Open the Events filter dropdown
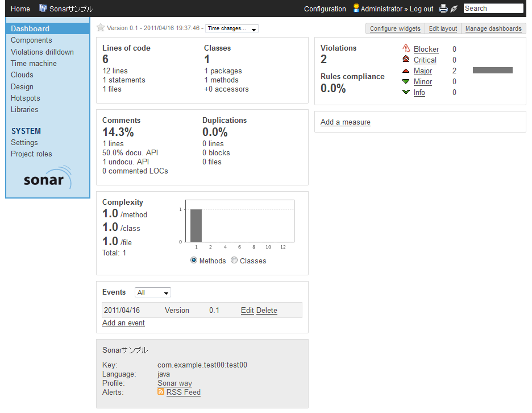Screen dimensions: 532x413 coord(153,292)
